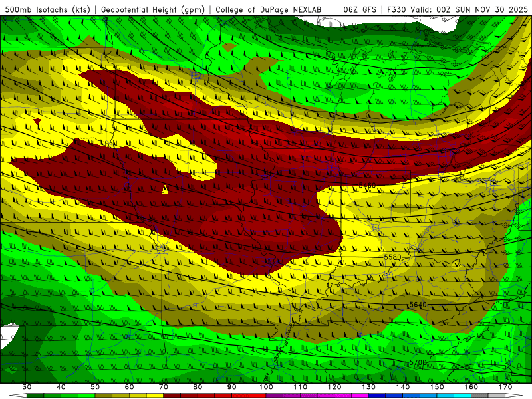Click the 'Geopotential Height (gpm)' header text
Image resolution: width=532 pixels, height=399 pixels.
(x=153, y=10)
